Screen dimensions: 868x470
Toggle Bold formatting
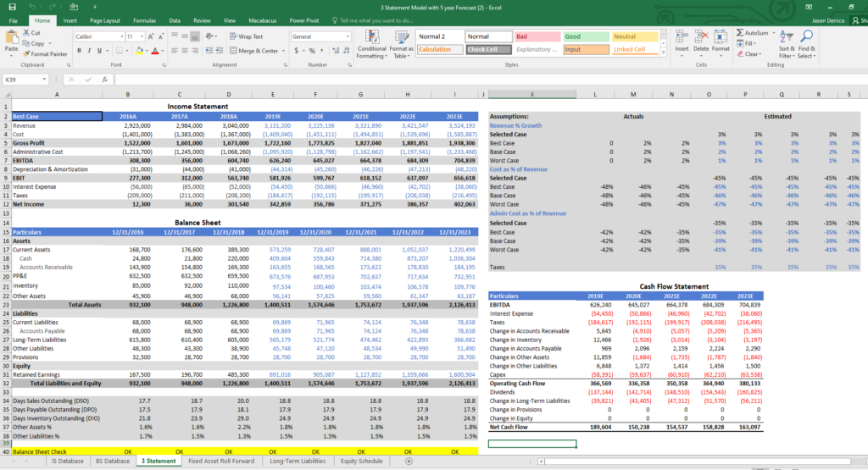click(x=78, y=51)
